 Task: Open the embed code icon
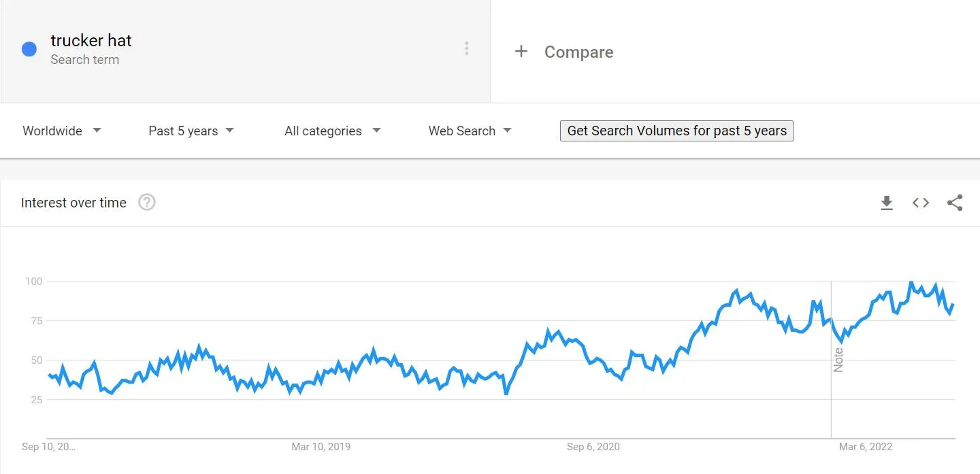tap(921, 203)
